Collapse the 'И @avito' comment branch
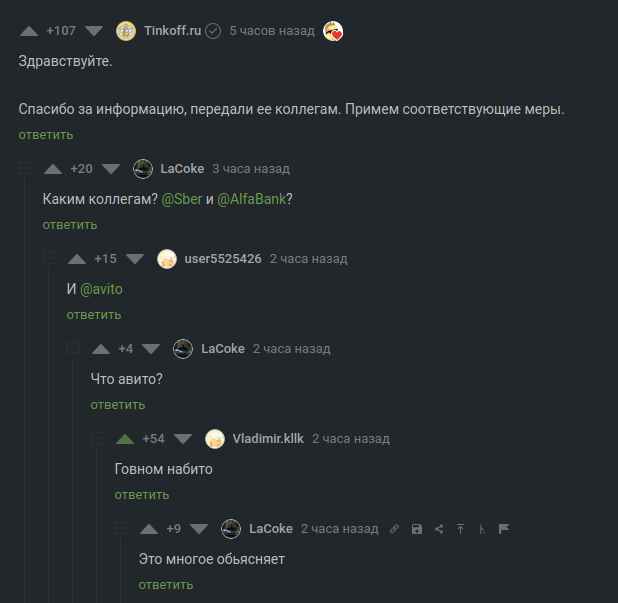Viewport: 618px width, 603px height. click(x=49, y=259)
